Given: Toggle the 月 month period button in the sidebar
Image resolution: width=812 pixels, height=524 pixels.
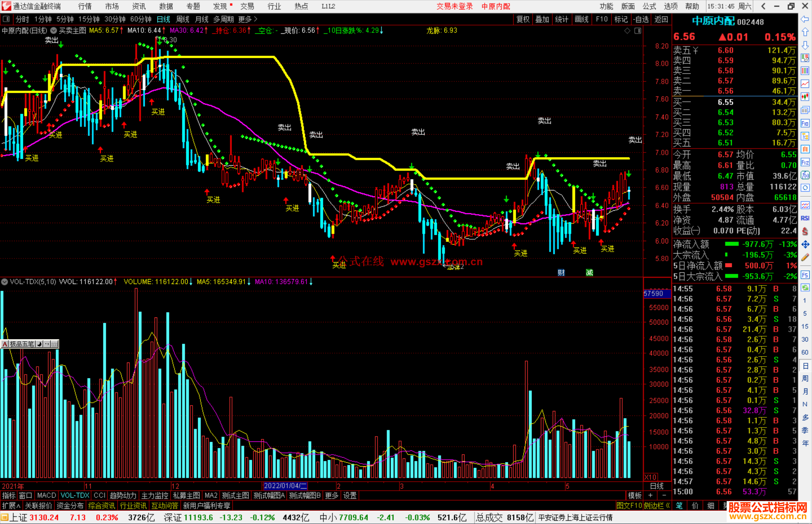Looking at the screenshot, I should [805, 391].
